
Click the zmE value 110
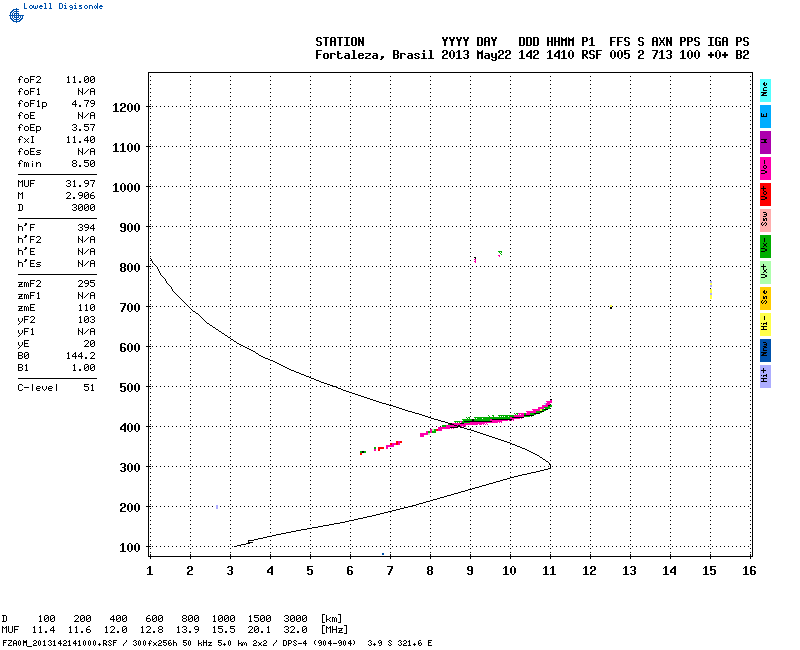pos(86,308)
